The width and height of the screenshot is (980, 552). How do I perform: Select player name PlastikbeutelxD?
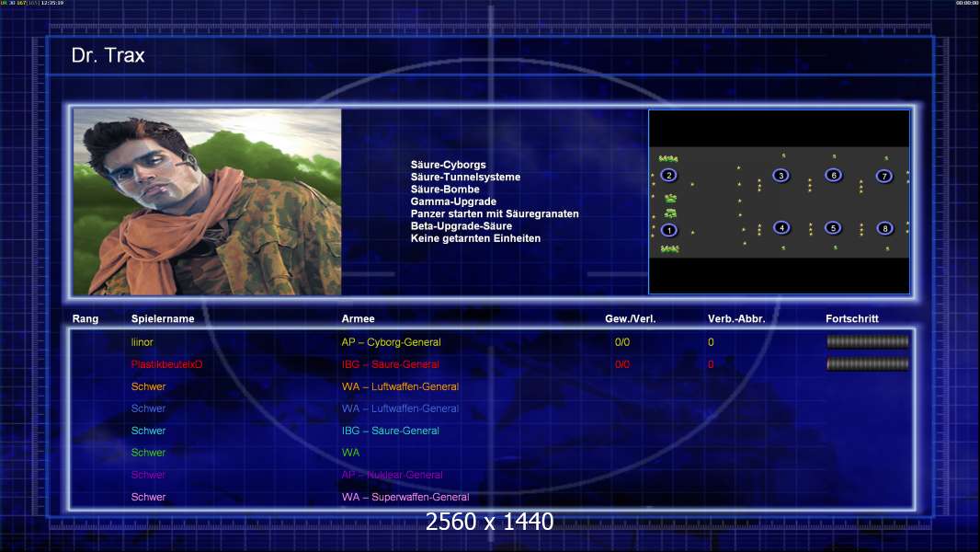pos(167,364)
